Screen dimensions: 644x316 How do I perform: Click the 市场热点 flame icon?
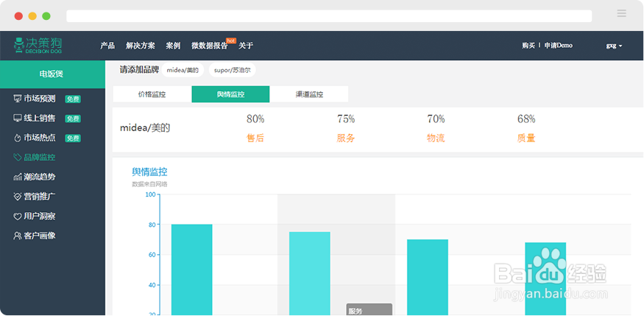17,138
